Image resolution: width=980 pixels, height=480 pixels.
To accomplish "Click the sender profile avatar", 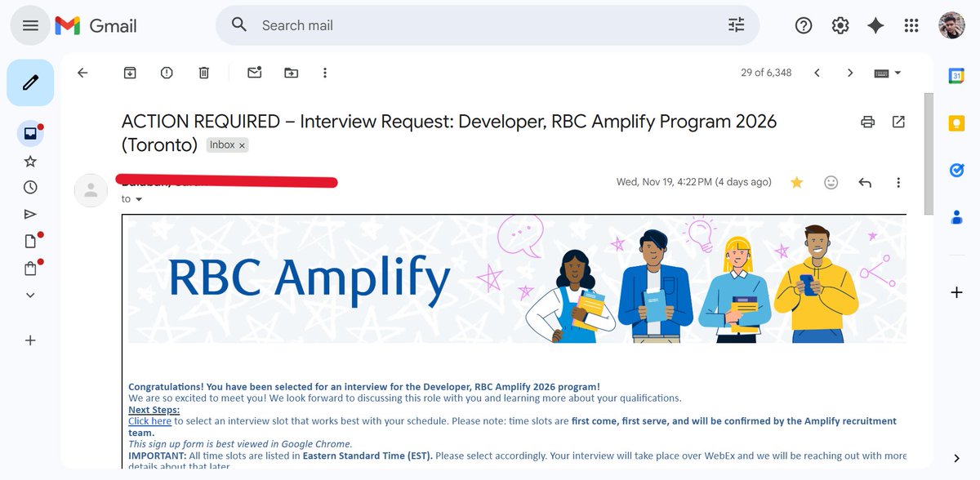I will [x=91, y=190].
